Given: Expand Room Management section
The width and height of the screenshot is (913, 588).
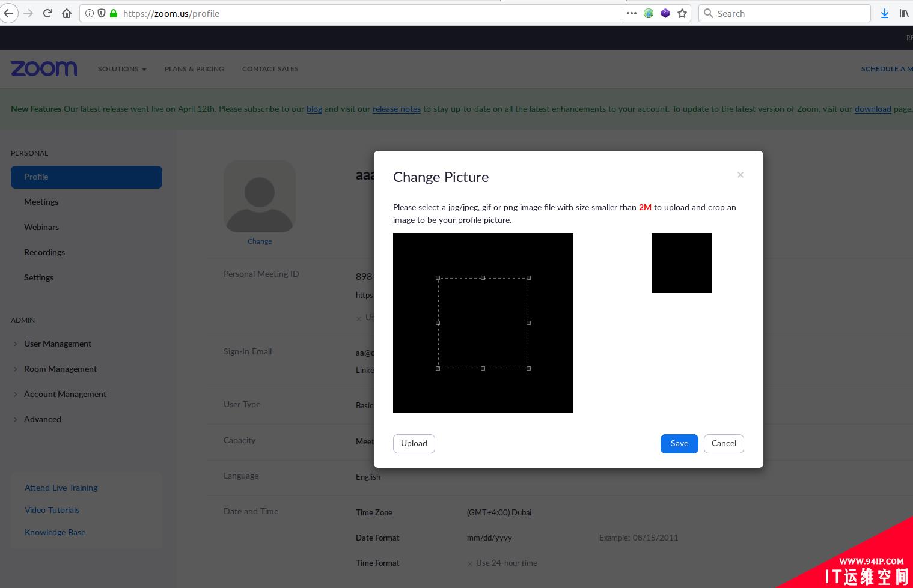Looking at the screenshot, I should point(60,369).
